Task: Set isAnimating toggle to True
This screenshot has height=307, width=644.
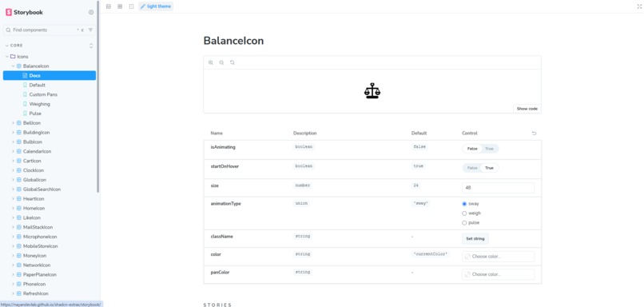Action: (489, 149)
